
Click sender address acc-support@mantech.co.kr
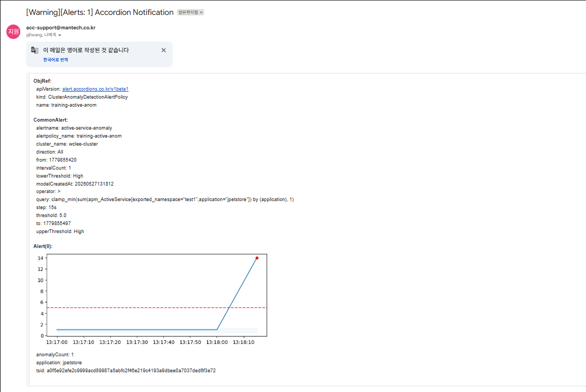coord(61,28)
